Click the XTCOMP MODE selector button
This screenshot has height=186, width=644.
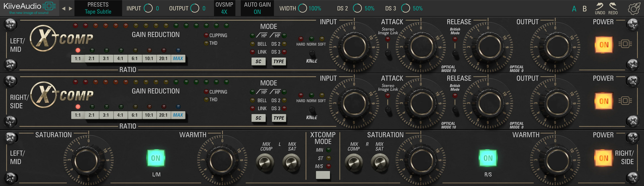(323, 175)
